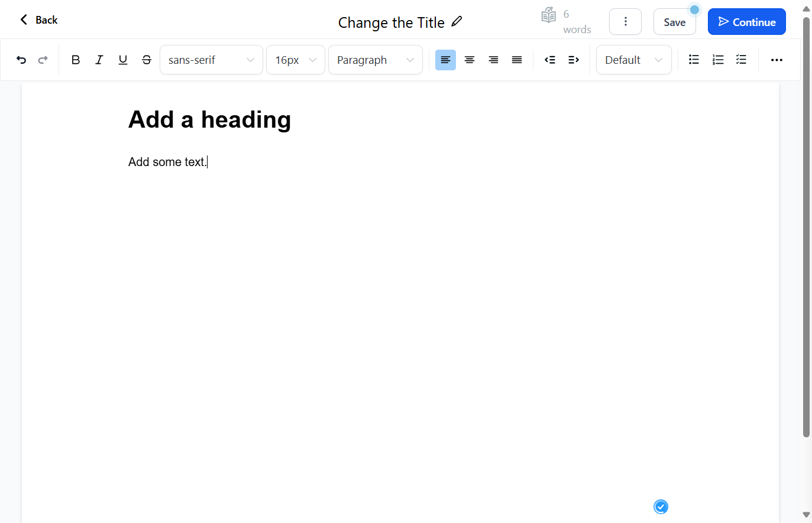
Task: Center align the text
Action: coord(470,60)
